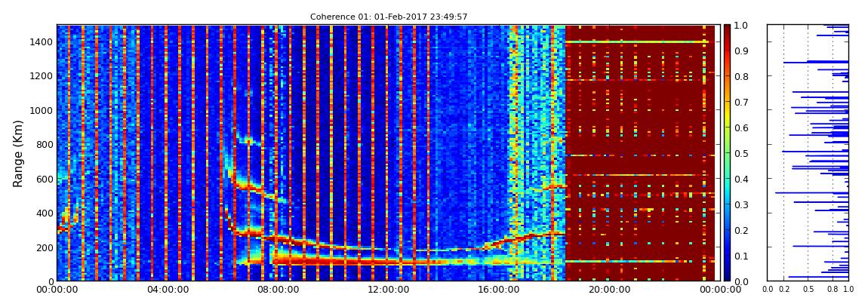This screenshot has height=307, width=868.
Task: Click the 200 tick on the range axis
Action: pos(45,247)
